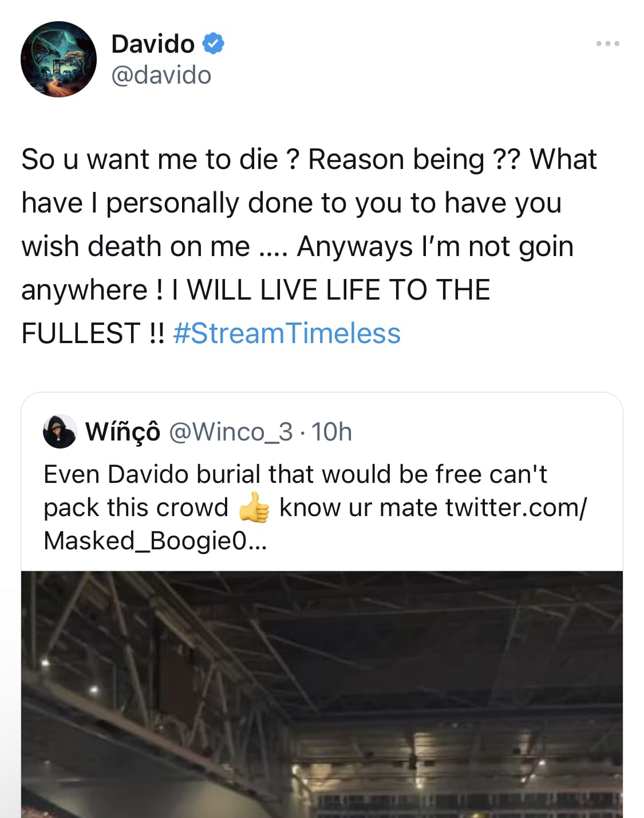This screenshot has width=644, height=818.
Task: Click the blue verified badge
Action: point(212,44)
